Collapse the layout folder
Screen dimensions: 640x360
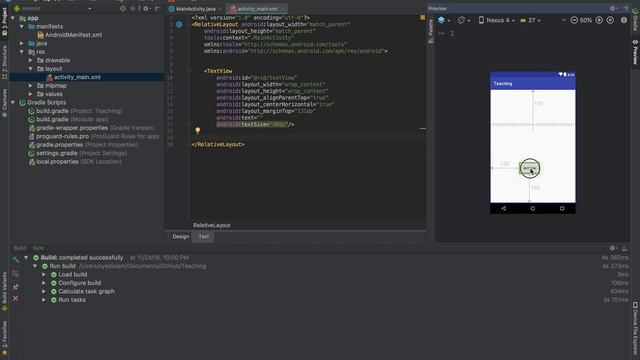click(31, 69)
